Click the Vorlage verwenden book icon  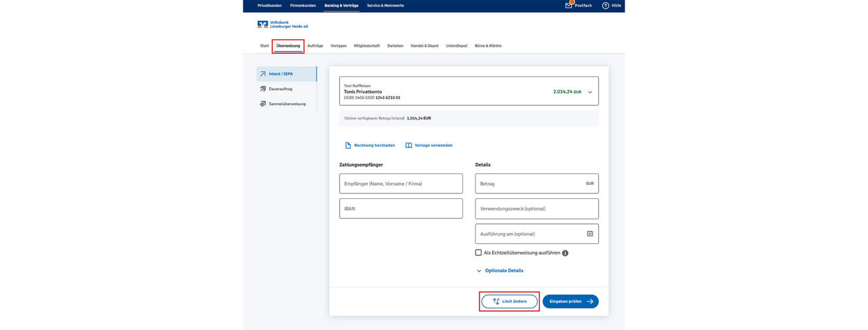pyautogui.click(x=409, y=145)
